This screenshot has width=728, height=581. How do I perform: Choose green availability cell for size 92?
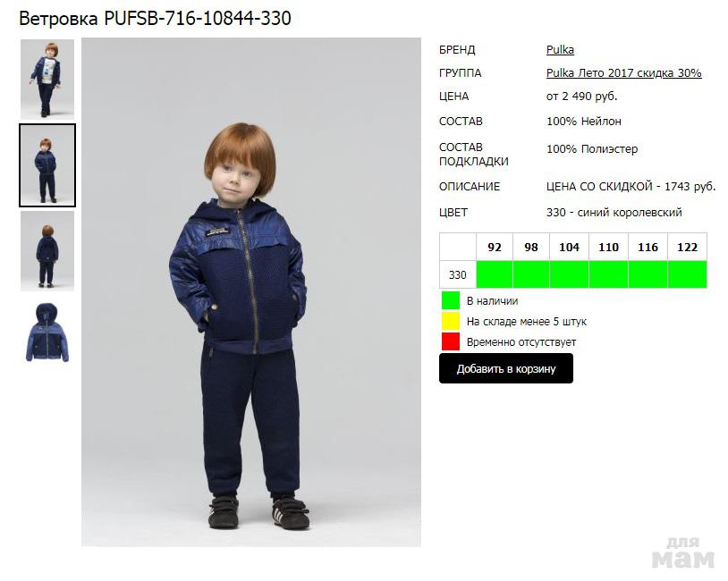point(495,274)
